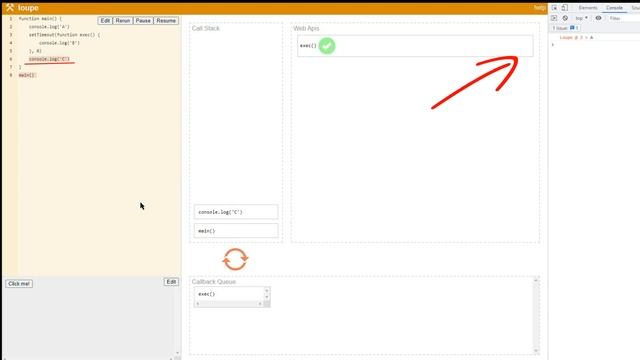Toggle the DevTools device toolbar icon

(x=564, y=8)
